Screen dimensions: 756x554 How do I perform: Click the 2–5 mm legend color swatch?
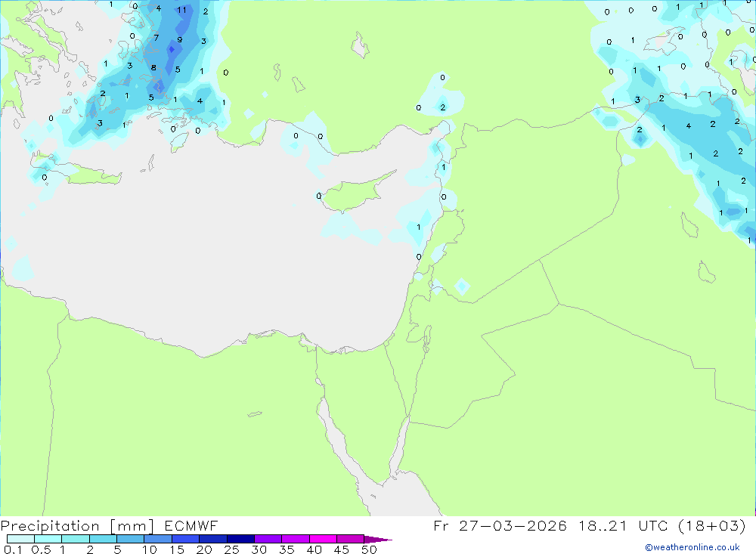pyautogui.click(x=103, y=539)
